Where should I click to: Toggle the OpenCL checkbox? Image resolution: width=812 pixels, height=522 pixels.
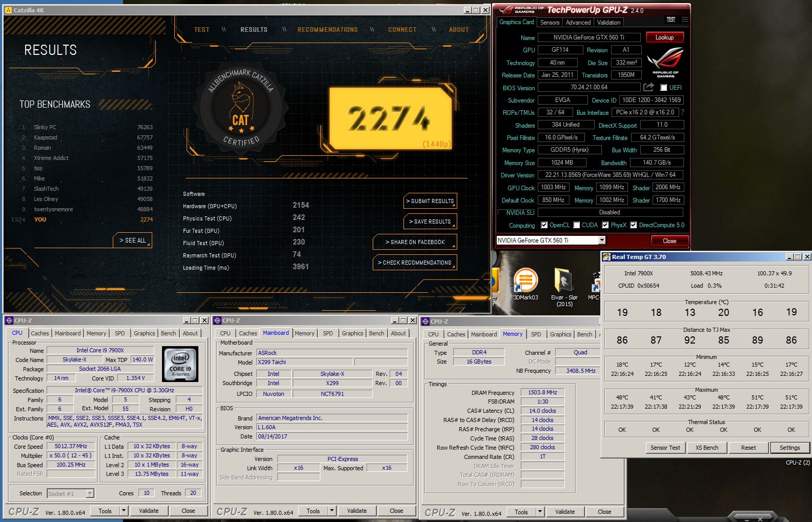544,225
